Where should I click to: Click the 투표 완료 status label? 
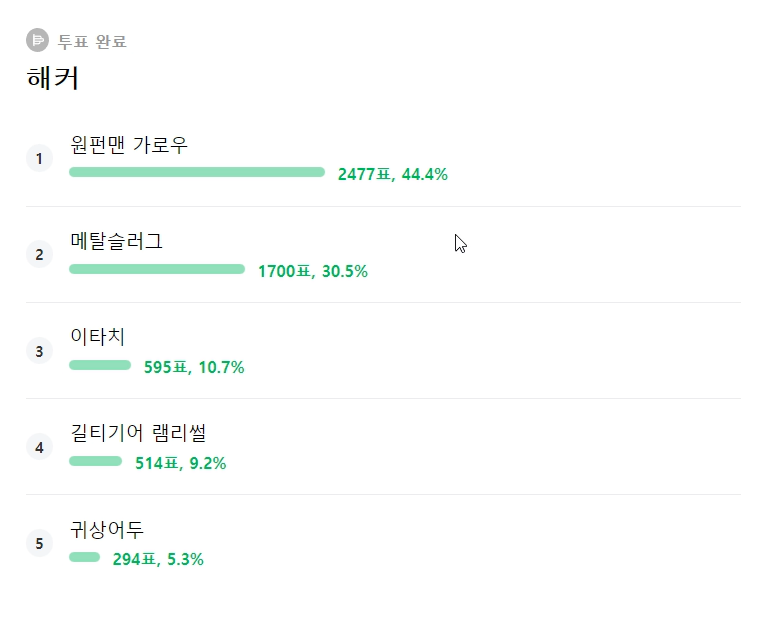pyautogui.click(x=92, y=42)
